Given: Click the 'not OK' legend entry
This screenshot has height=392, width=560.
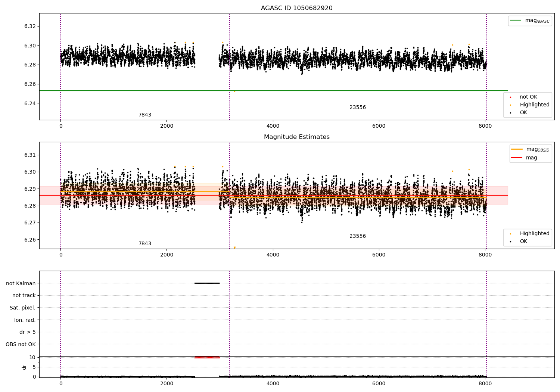Looking at the screenshot, I should [x=528, y=97].
